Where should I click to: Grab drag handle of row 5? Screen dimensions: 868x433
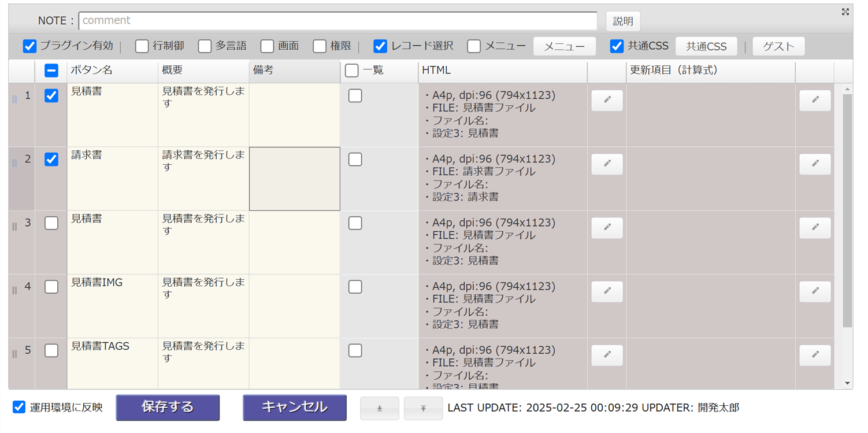(x=14, y=354)
